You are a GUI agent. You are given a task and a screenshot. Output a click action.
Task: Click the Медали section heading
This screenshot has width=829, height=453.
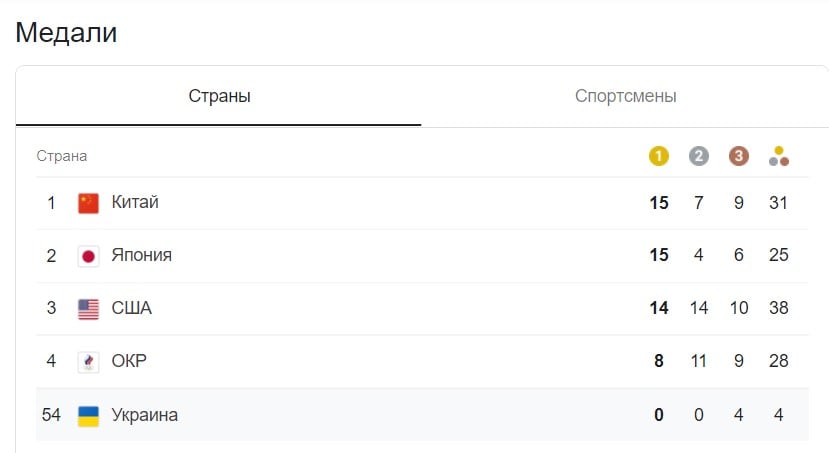pyautogui.click(x=66, y=32)
